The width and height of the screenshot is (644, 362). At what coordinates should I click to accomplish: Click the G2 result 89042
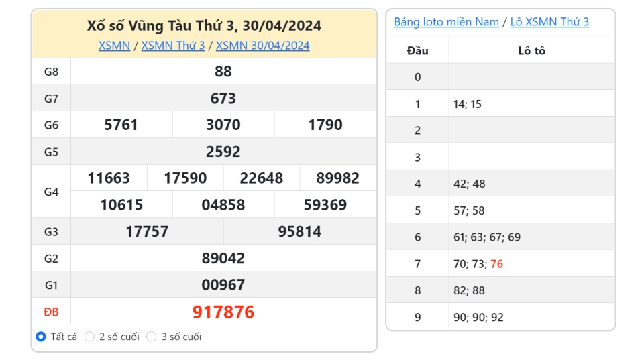(223, 259)
